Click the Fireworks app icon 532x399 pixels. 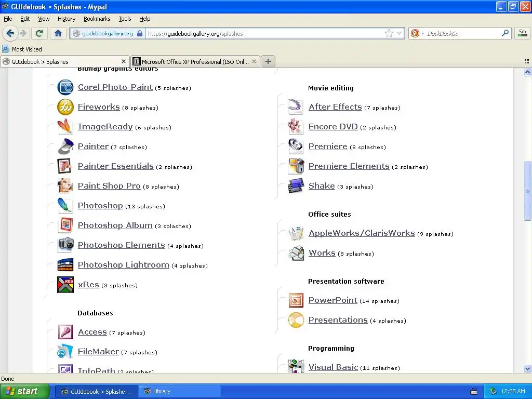coord(65,107)
